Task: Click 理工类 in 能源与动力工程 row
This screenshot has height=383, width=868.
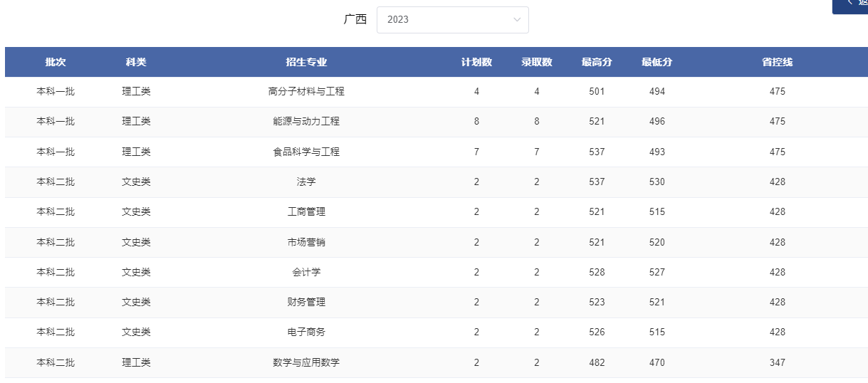Action: [136, 122]
